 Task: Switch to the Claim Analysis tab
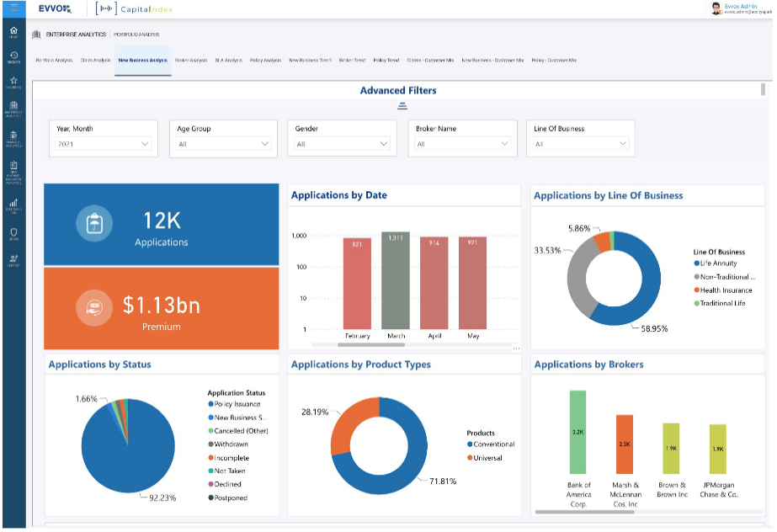click(95, 61)
